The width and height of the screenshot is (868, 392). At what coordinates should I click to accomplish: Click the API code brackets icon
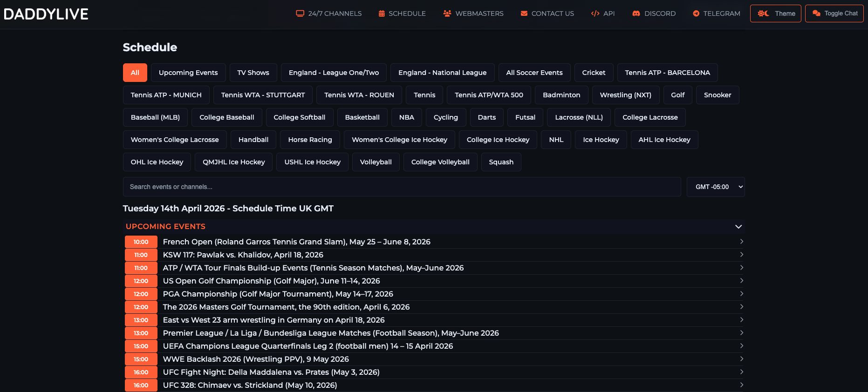click(595, 14)
